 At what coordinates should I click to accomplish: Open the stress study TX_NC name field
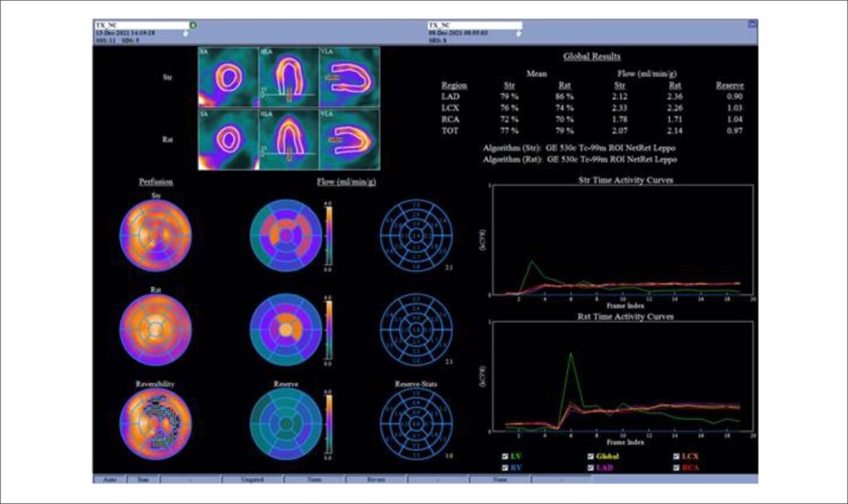[142, 25]
